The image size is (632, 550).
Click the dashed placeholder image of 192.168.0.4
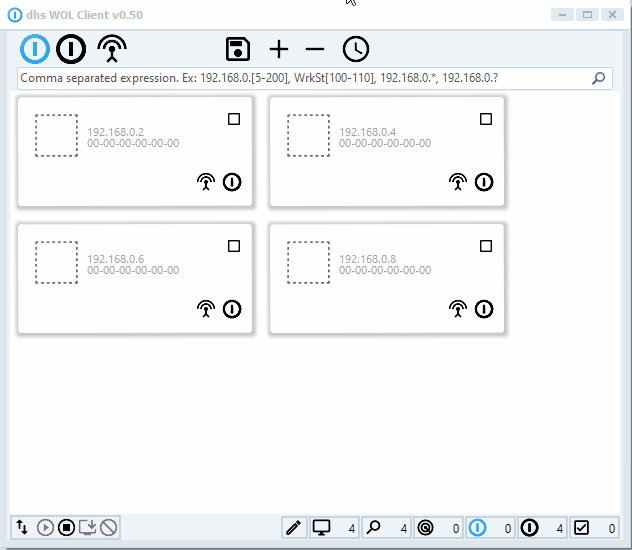coord(308,135)
